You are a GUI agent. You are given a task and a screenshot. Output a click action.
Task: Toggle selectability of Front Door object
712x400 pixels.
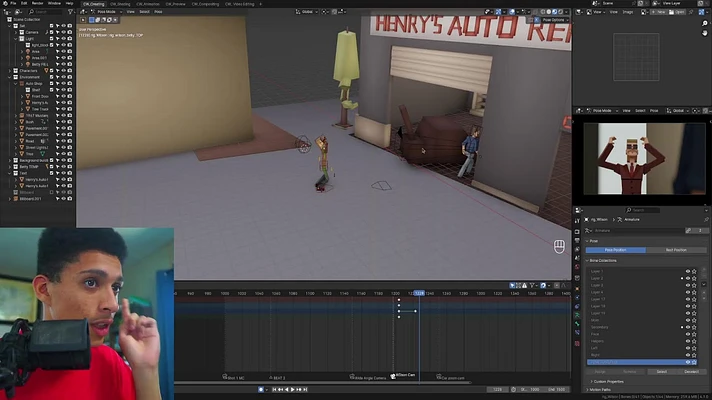[x=58, y=96]
